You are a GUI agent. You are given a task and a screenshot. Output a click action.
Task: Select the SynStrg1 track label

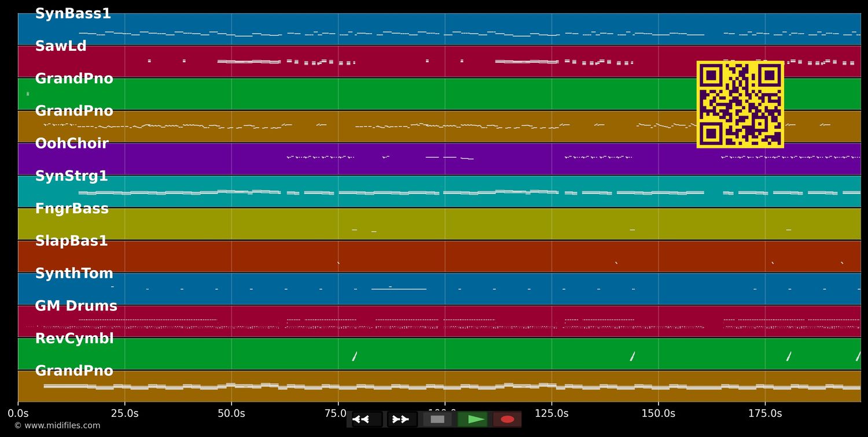(72, 175)
